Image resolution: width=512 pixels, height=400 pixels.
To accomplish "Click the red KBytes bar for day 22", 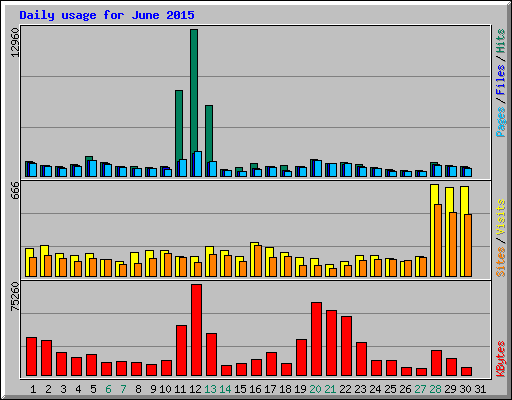I will point(346,346).
